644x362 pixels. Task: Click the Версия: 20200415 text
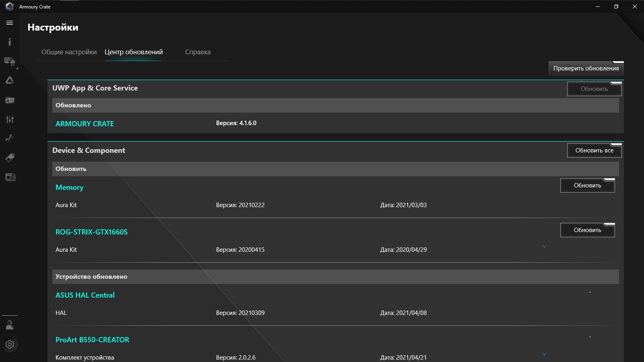pyautogui.click(x=240, y=250)
